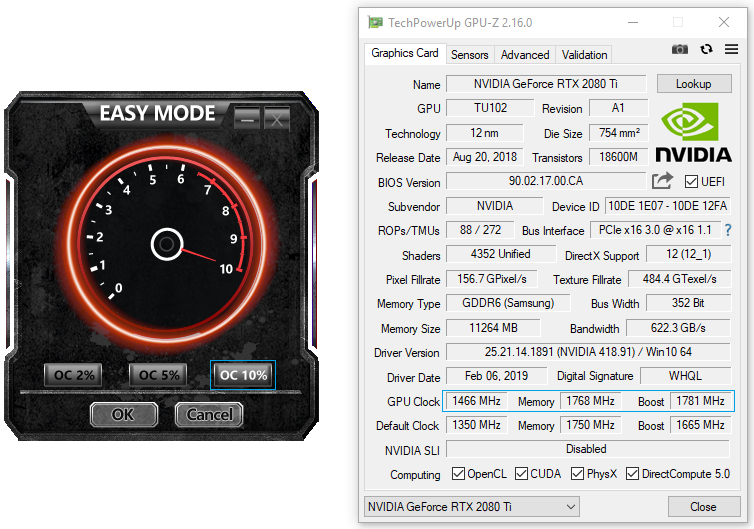This screenshot has width=754, height=529.
Task: Click the Lookup button
Action: [694, 84]
